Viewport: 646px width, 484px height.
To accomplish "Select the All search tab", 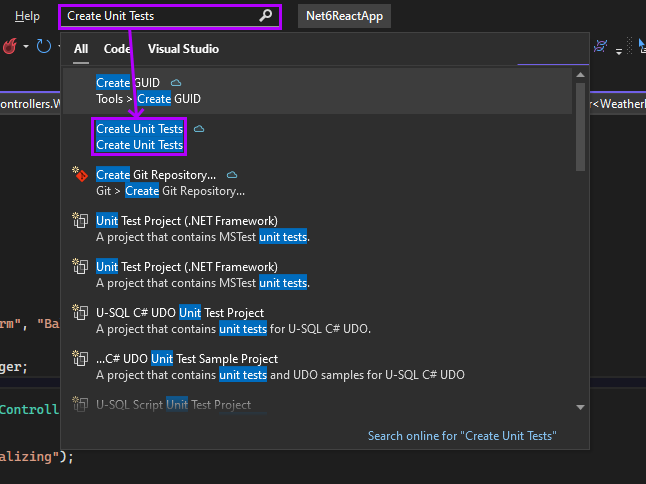I will click(x=81, y=49).
